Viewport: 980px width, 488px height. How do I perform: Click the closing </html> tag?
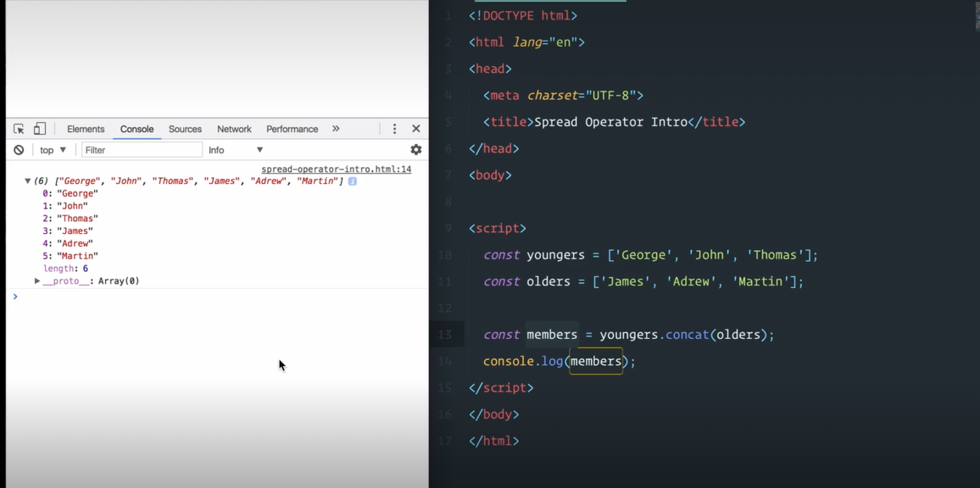point(493,441)
